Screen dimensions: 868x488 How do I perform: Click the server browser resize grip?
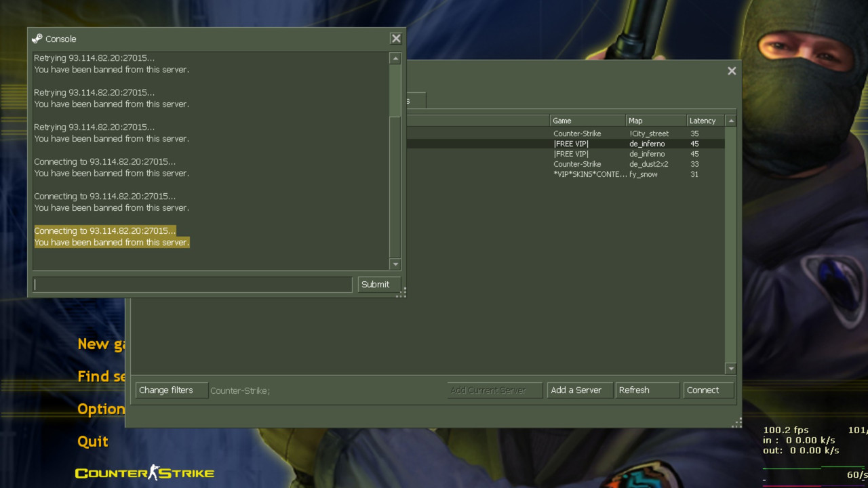tap(737, 423)
